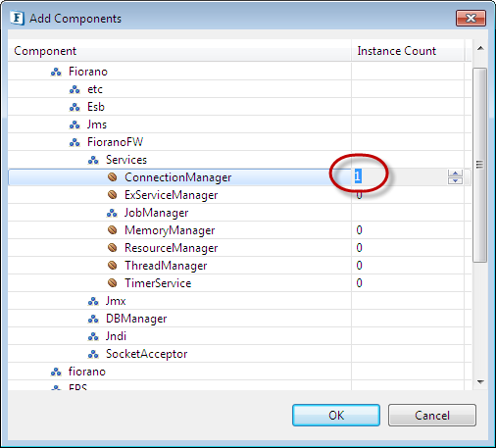
Task: Confirm with the OK button
Action: point(336,415)
